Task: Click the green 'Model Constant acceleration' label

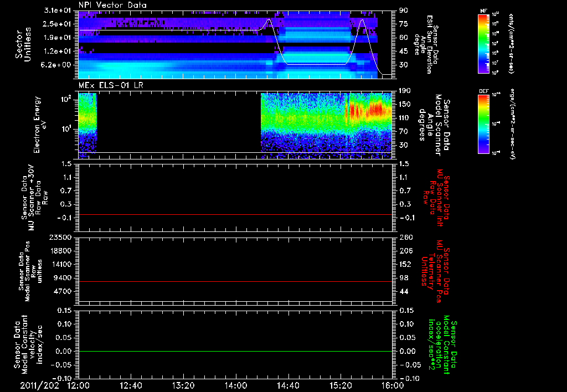Action: click(x=442, y=344)
